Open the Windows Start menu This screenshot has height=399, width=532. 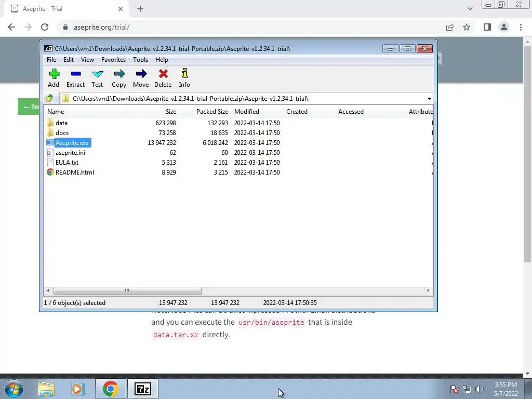13,389
